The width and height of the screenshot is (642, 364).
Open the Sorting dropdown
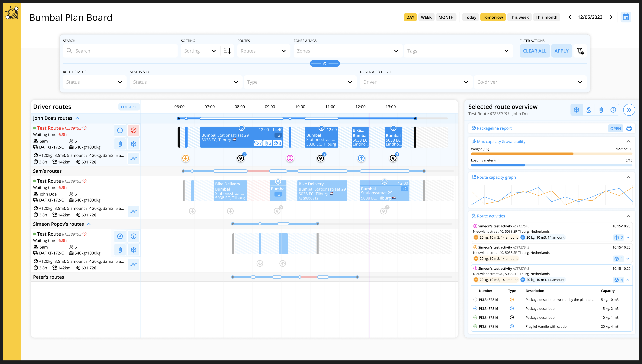click(200, 51)
